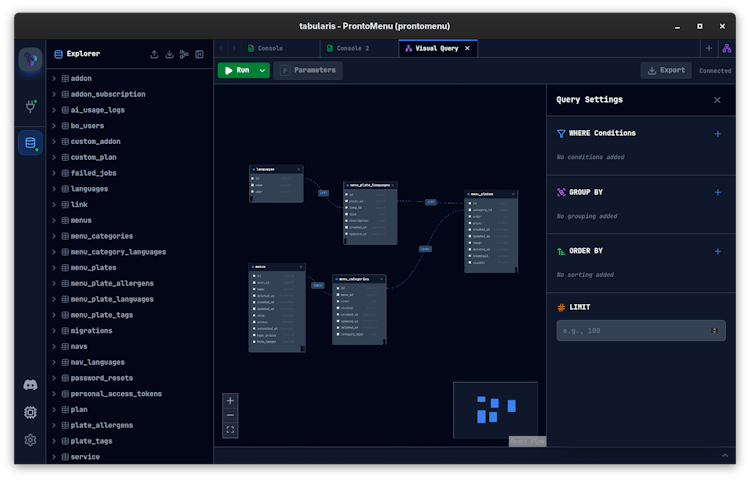Click the schema diagram icon in Explorer header
The width and height of the screenshot is (750, 480).
(184, 54)
